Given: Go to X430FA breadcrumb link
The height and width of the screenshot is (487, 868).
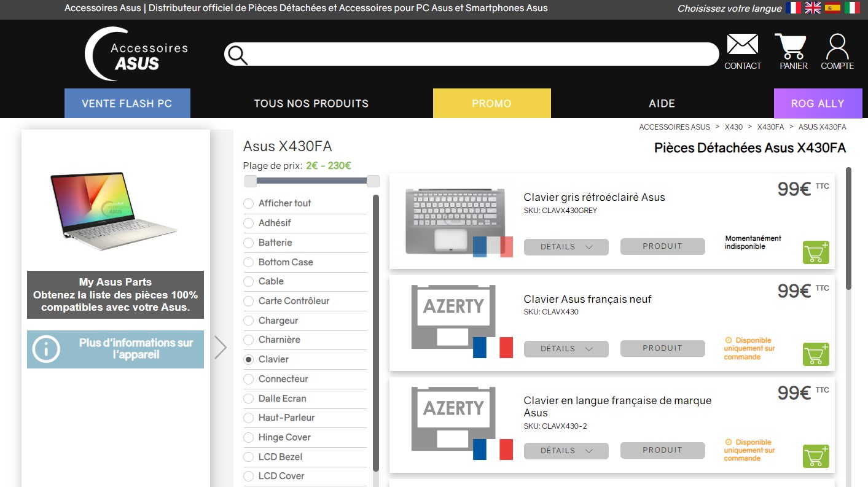Looking at the screenshot, I should pos(770,127).
